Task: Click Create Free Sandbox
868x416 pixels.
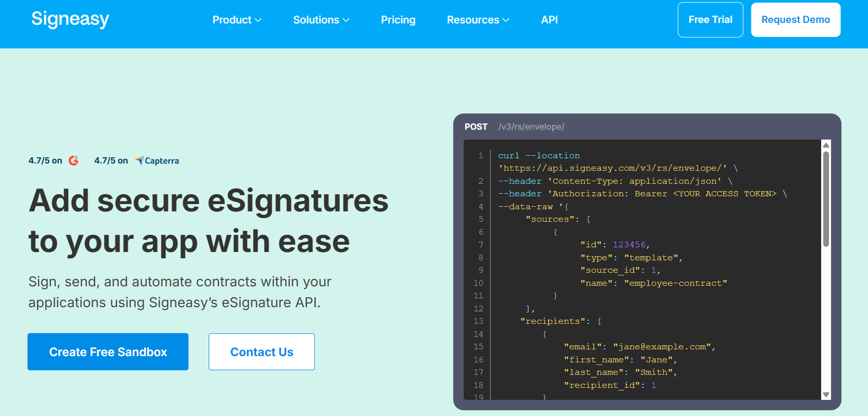Action: click(x=108, y=352)
